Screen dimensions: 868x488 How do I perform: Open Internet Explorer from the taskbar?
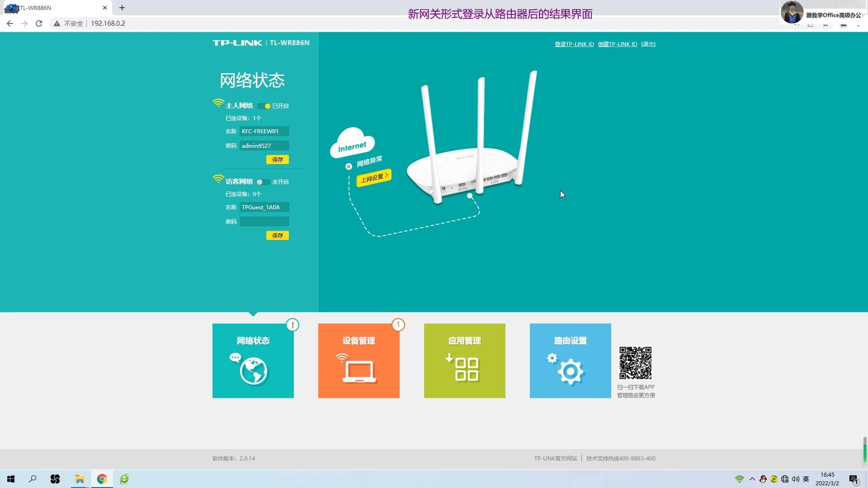click(x=124, y=479)
